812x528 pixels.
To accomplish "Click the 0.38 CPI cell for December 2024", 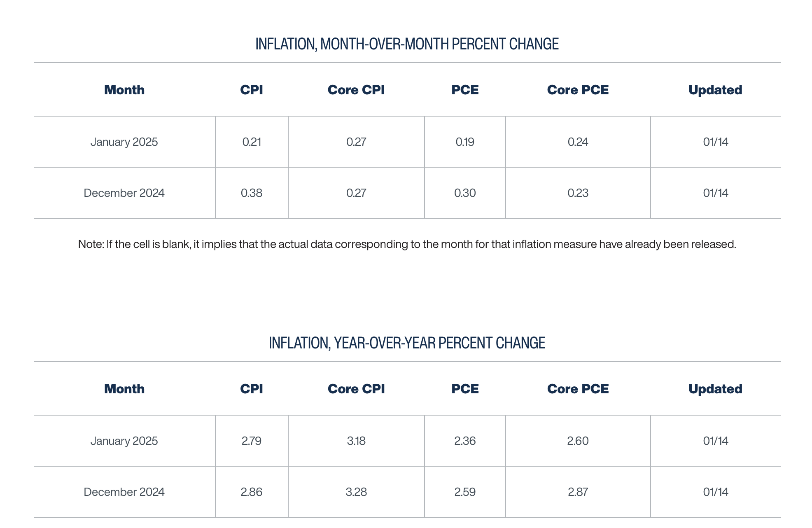I will pos(252,193).
